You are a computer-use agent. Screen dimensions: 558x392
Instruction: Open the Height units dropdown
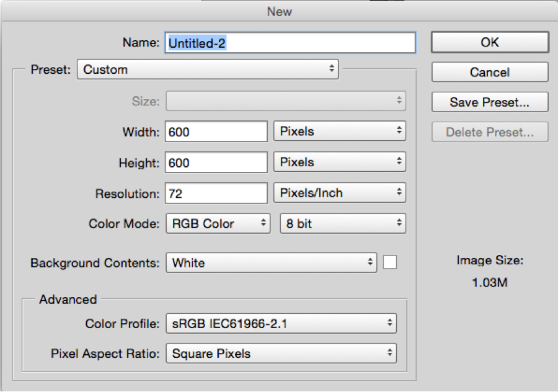(339, 163)
